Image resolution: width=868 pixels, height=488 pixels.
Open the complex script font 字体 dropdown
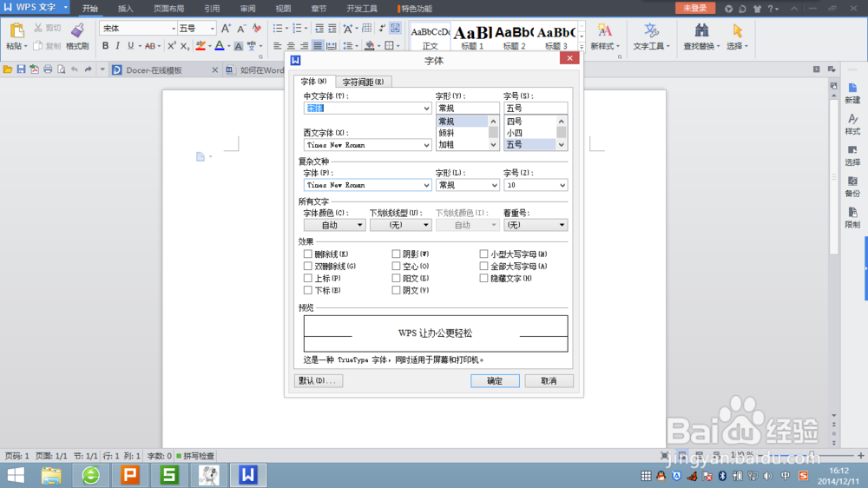point(426,185)
